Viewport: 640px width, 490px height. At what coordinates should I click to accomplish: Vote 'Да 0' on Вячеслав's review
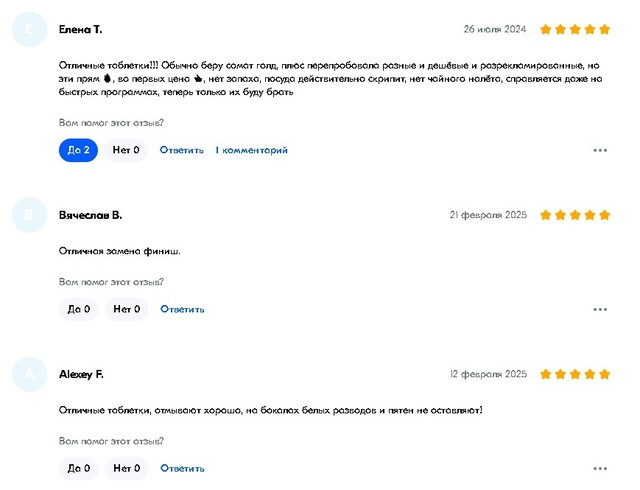[x=78, y=309]
